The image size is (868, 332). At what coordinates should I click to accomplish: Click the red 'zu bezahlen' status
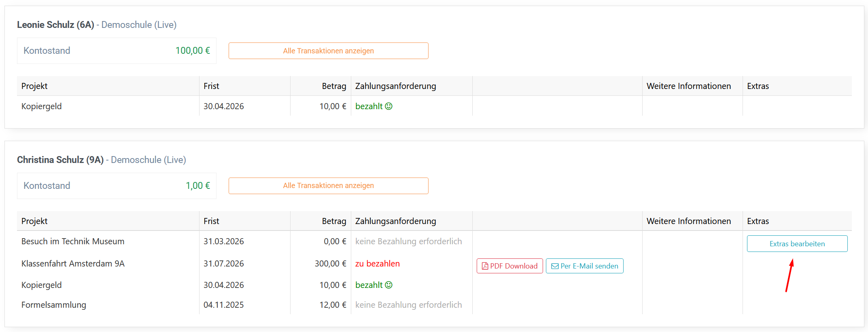377,264
